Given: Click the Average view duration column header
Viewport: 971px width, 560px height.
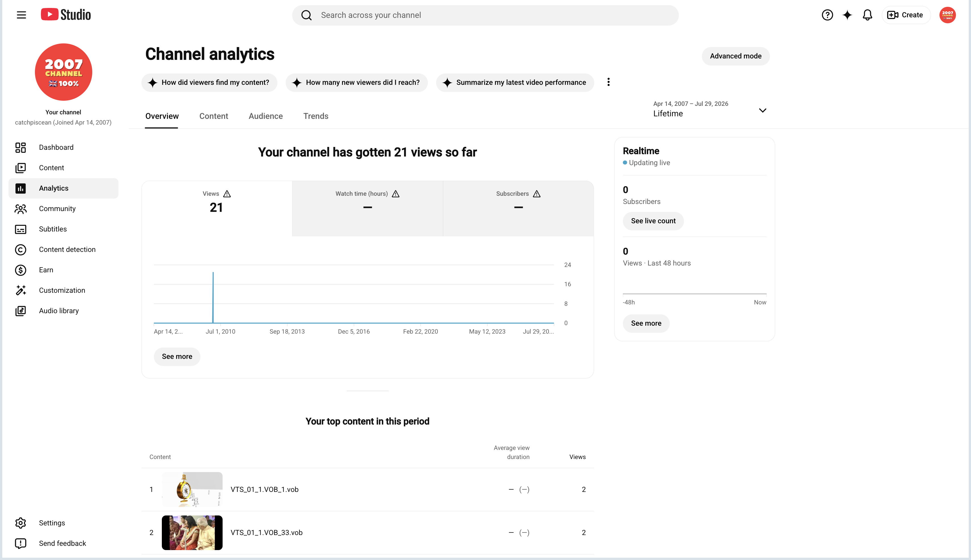Looking at the screenshot, I should (511, 452).
